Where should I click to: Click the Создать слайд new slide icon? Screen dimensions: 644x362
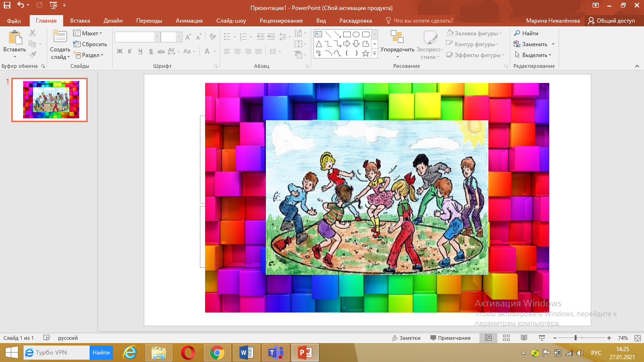[x=60, y=37]
